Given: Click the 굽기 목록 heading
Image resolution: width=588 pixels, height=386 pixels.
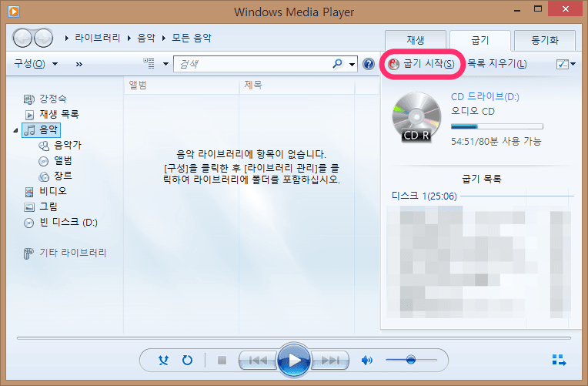Looking at the screenshot, I should (x=482, y=179).
